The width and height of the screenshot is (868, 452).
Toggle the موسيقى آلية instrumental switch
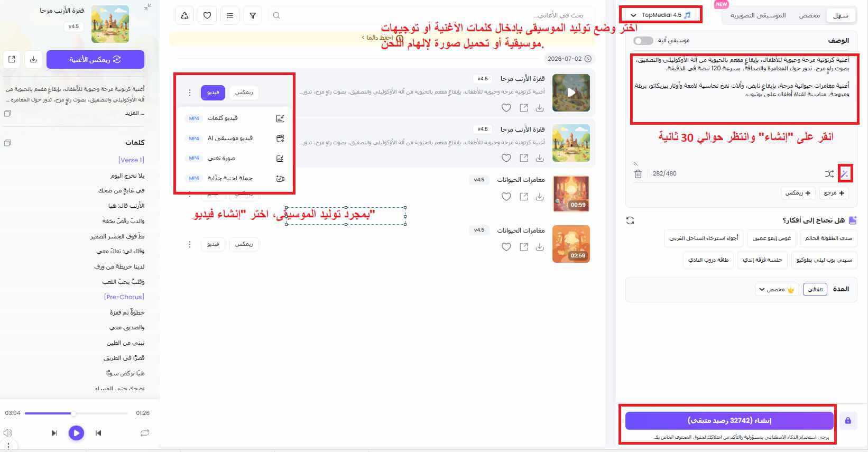(643, 41)
